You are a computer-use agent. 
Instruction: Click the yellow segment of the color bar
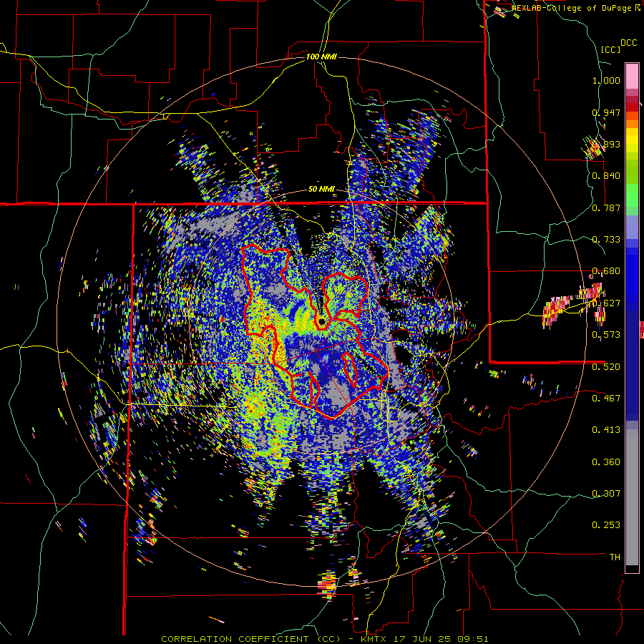pos(632,140)
